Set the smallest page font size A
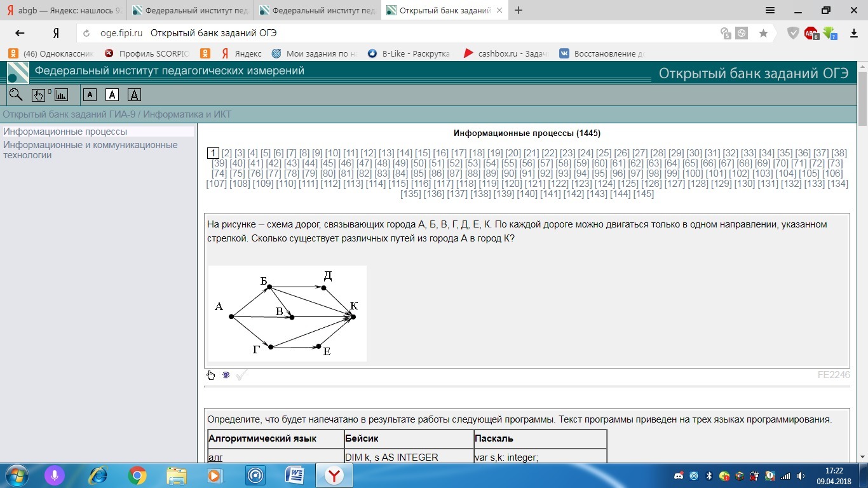The width and height of the screenshot is (868, 488). click(x=90, y=95)
